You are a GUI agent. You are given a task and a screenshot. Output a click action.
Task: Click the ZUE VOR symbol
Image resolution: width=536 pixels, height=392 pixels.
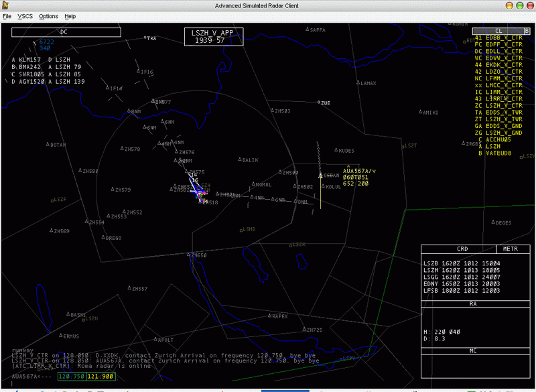click(x=319, y=103)
